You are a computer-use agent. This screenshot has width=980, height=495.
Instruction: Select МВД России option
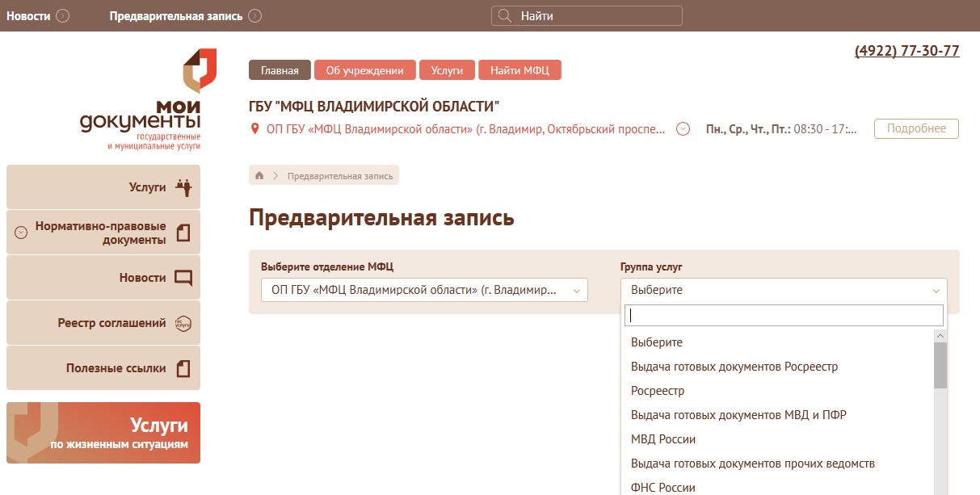pos(663,439)
